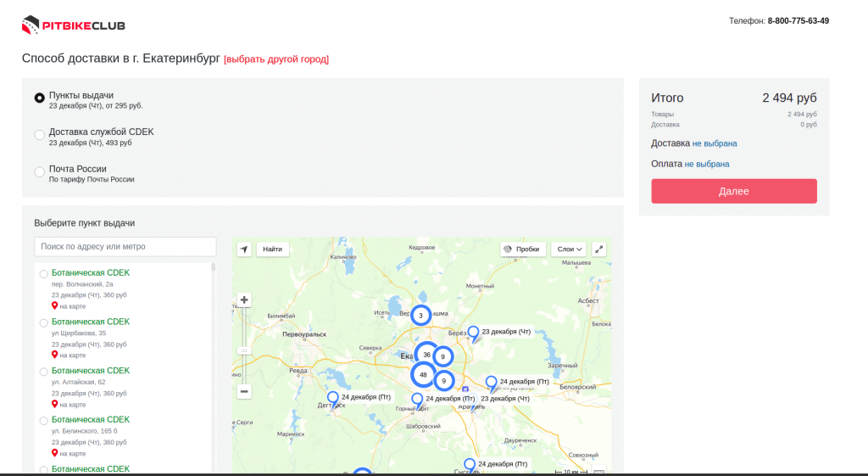Image resolution: width=868 pixels, height=476 pixels.
Task: Choose Почта России delivery method
Action: click(x=40, y=171)
